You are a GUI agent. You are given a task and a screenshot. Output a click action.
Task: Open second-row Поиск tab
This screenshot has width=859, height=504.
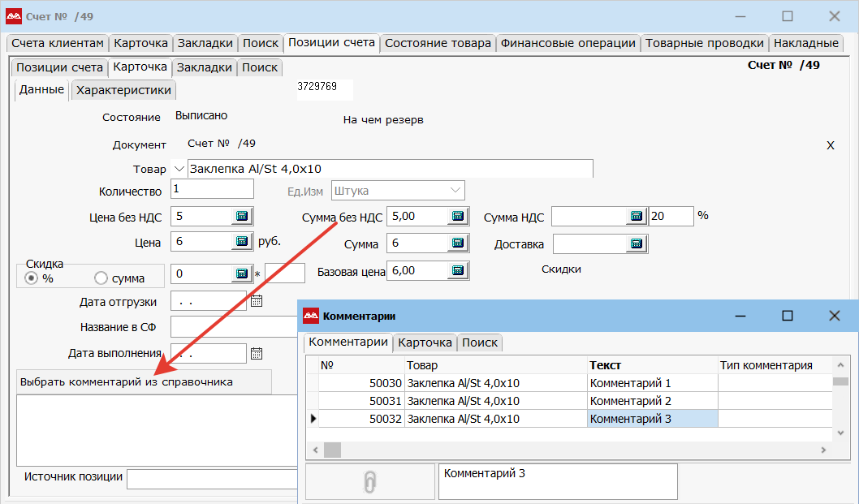260,67
